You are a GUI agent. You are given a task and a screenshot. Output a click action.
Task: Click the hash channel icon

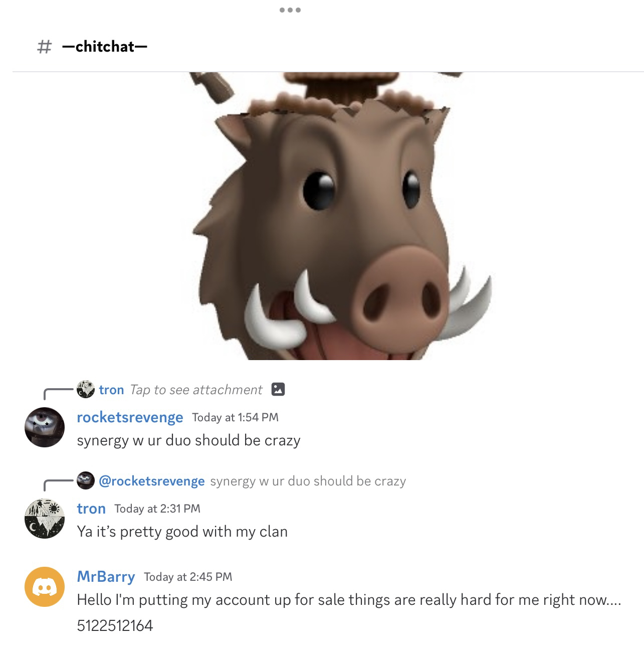coord(44,47)
